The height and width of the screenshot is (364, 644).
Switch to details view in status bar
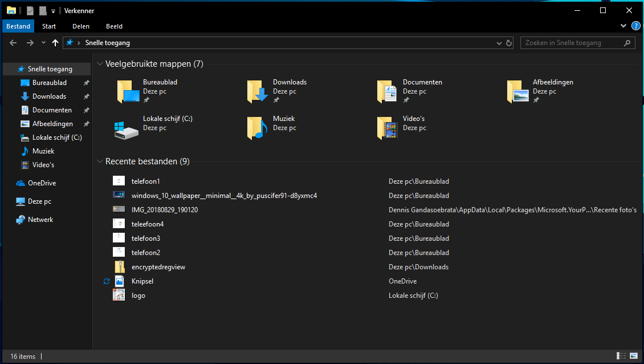[621, 356]
